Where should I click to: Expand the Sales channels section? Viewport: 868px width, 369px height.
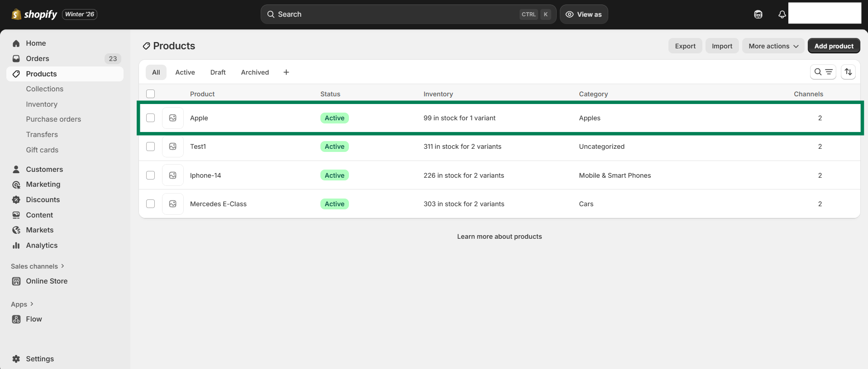pos(62,266)
